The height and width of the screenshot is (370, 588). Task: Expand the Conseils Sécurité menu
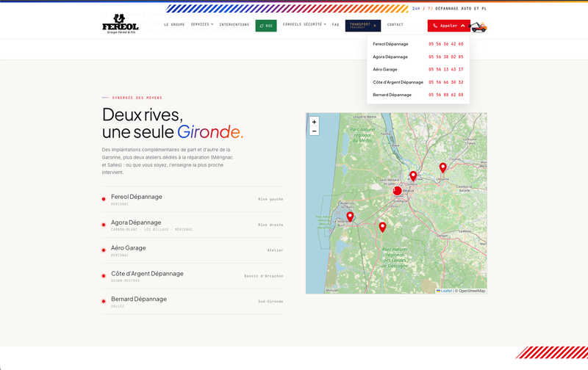(x=304, y=24)
